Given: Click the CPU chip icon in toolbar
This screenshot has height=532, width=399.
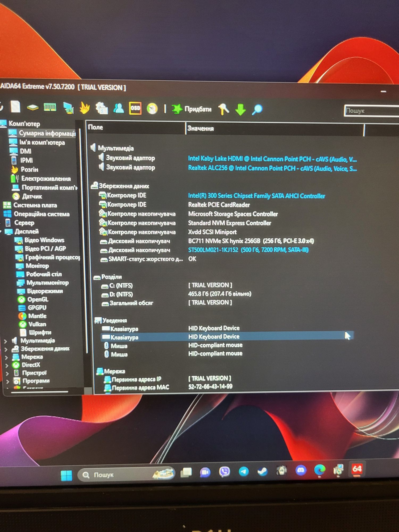Looking at the screenshot, I should pos(32,107).
